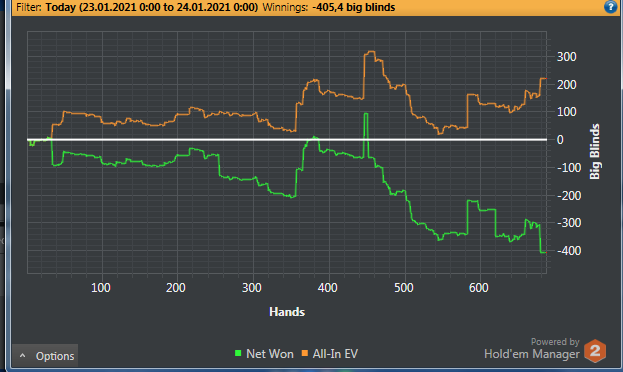Select the 'Net Won' legend label
Screen dimensions: 623x372
(x=270, y=354)
